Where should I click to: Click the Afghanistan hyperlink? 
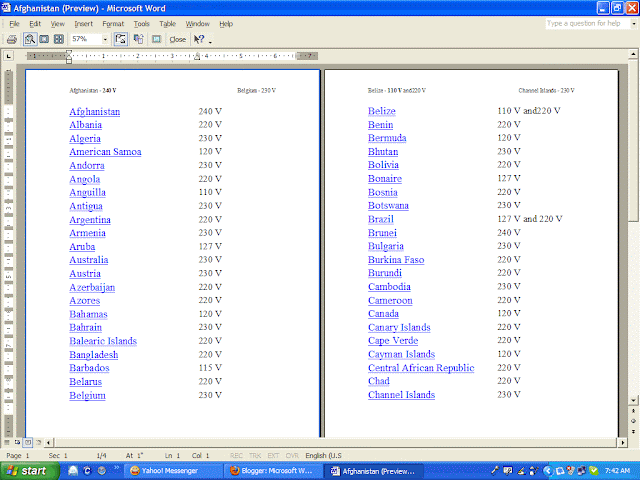click(x=95, y=112)
